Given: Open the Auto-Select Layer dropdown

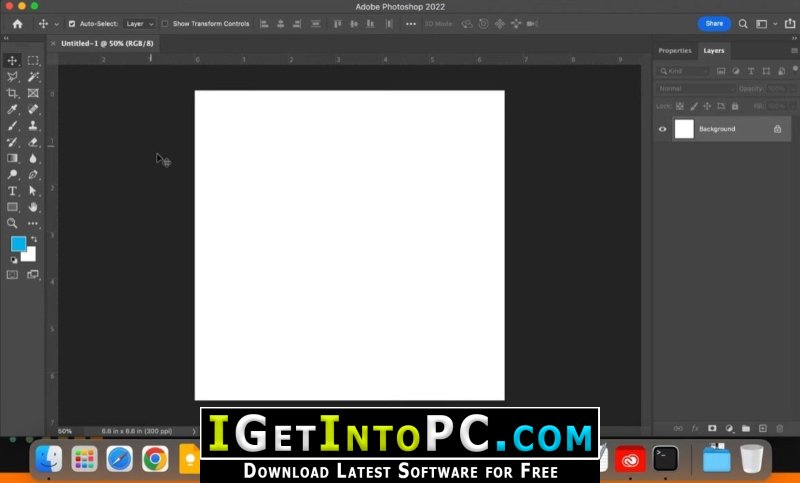Looking at the screenshot, I should pos(139,24).
